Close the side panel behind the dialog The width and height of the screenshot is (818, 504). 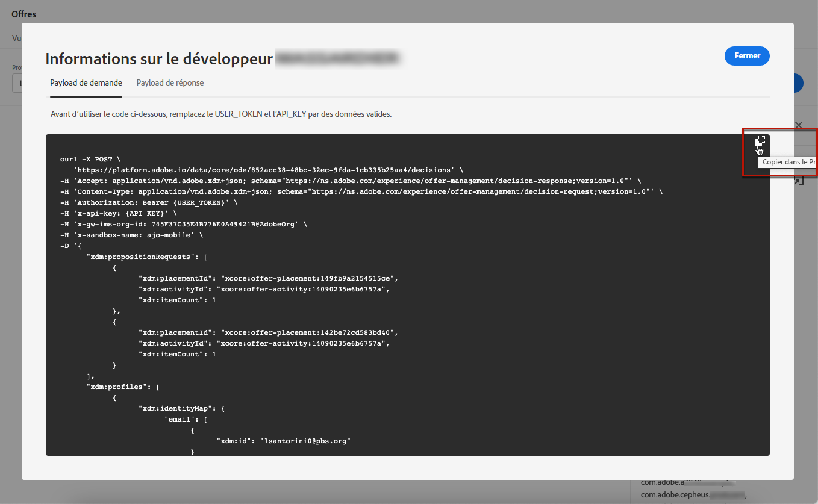[799, 125]
